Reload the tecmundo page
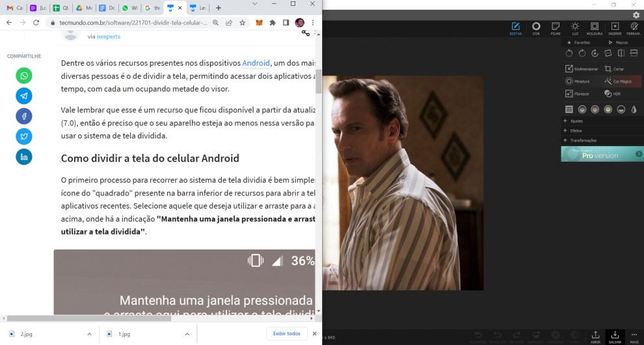This screenshot has height=345, width=644. (x=36, y=23)
